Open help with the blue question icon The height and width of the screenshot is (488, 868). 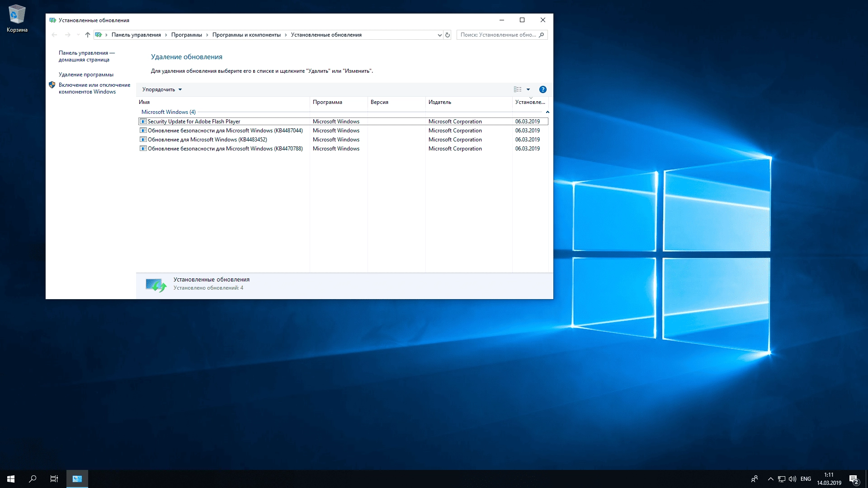(543, 89)
